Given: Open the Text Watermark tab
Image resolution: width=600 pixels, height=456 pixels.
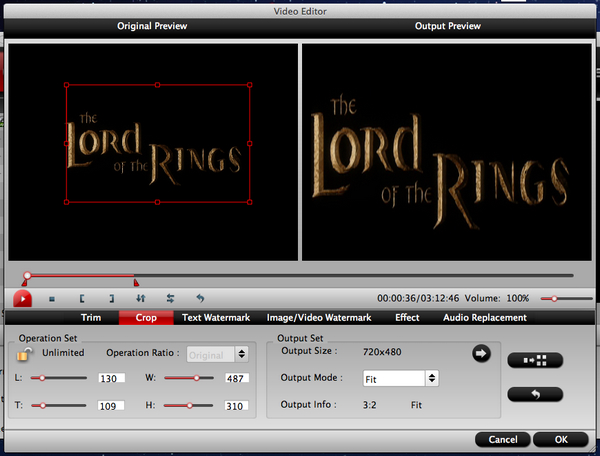Looking at the screenshot, I should point(216,318).
